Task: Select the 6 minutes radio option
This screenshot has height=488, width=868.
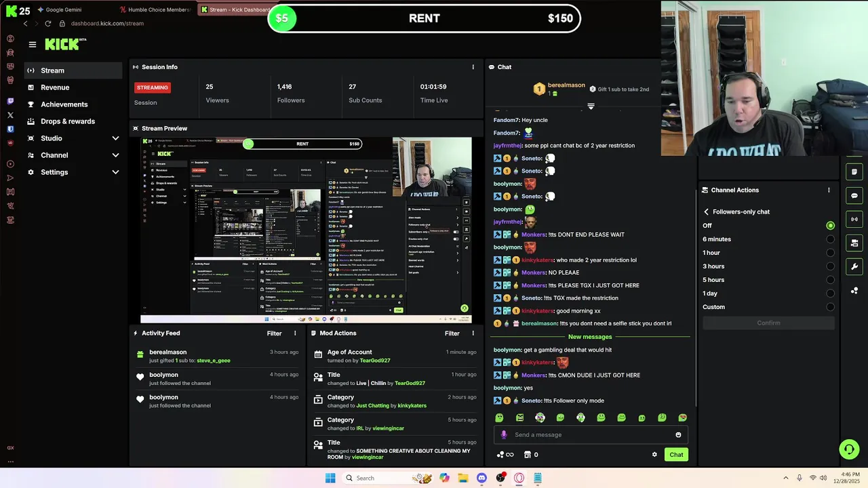Action: (830, 239)
